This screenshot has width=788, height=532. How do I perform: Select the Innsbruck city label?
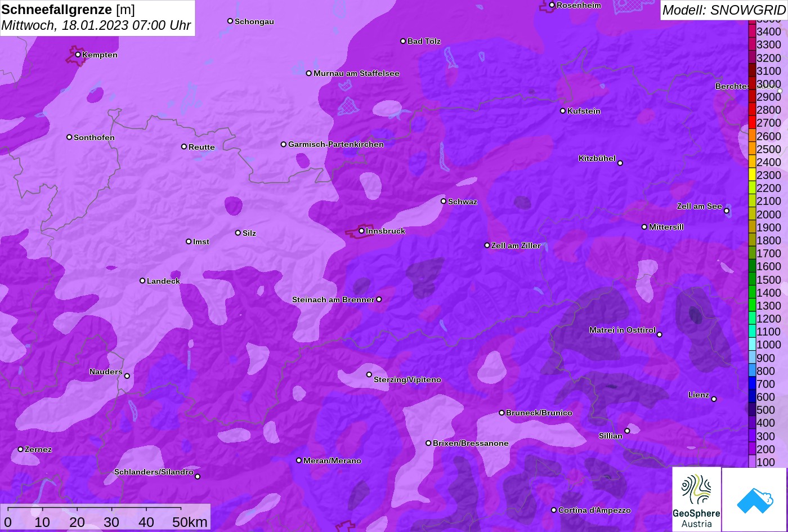386,231
